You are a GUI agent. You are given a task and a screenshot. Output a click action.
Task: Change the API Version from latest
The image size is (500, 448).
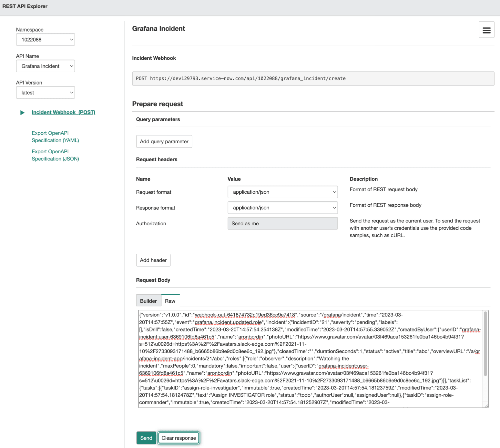point(45,92)
